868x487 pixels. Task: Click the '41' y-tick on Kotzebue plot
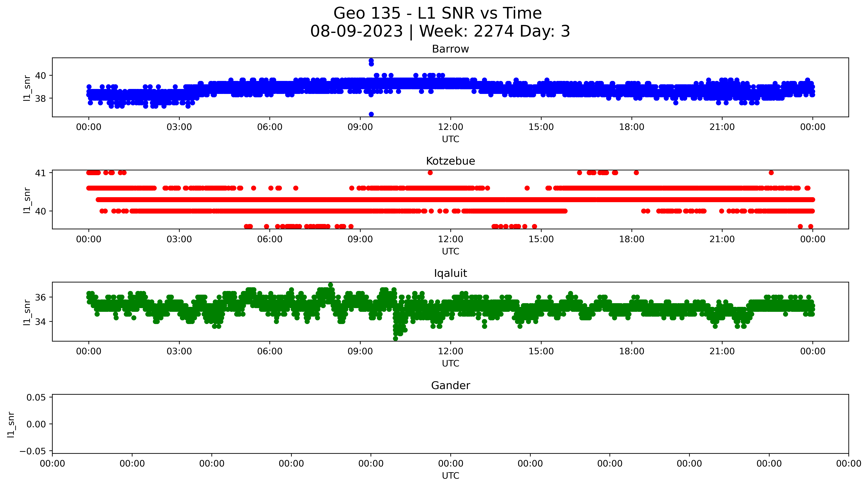pyautogui.click(x=40, y=173)
